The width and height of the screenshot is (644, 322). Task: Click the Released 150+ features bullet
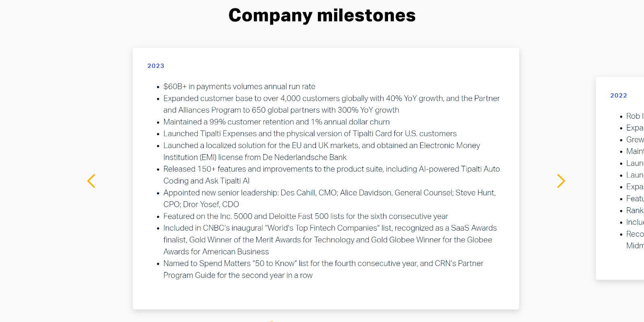click(x=331, y=175)
